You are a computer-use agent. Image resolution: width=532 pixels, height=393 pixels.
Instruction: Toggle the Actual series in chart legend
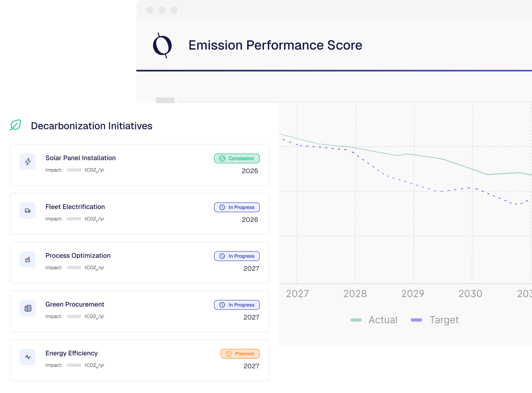click(x=374, y=320)
